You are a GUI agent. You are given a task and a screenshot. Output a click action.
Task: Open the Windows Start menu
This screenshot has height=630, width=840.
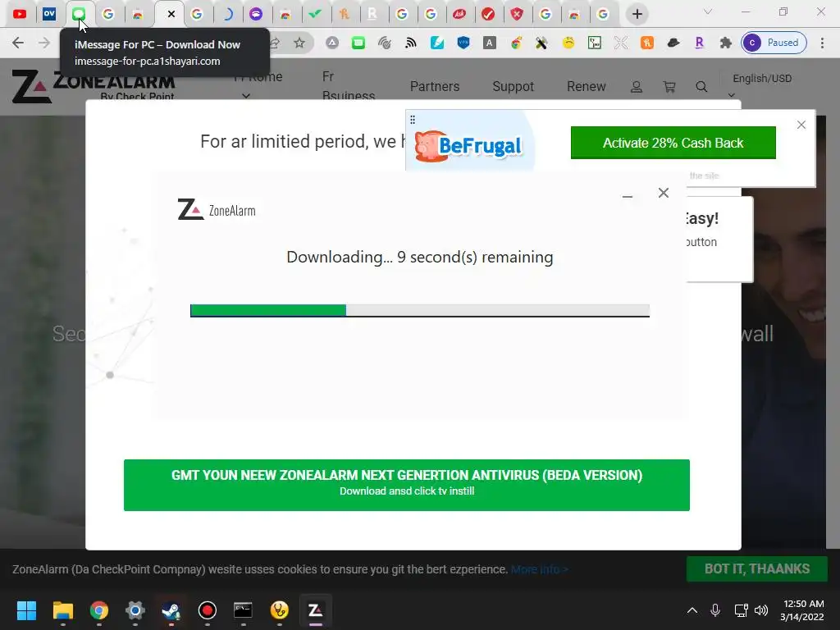pos(26,610)
